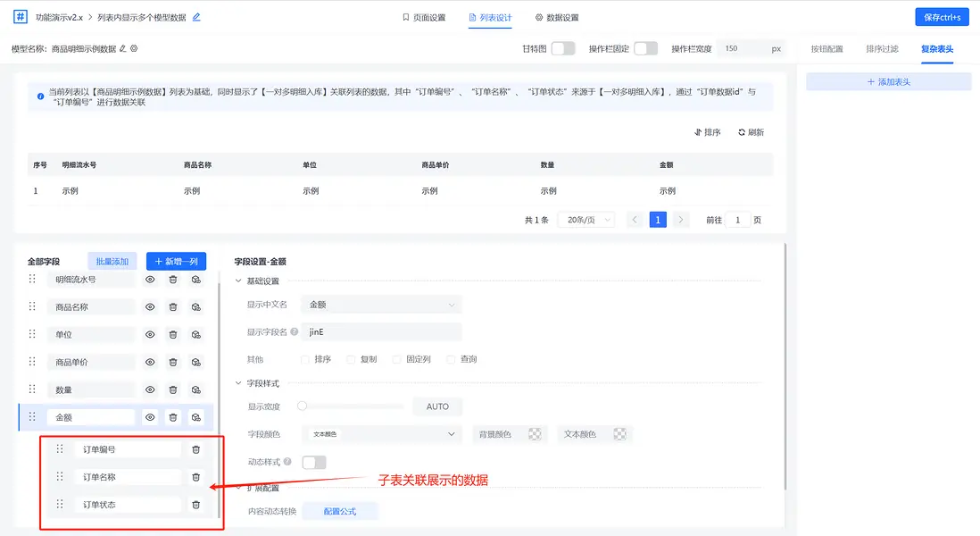This screenshot has width=980, height=536.
Task: Click the 新增一列 button
Action: [176, 262]
